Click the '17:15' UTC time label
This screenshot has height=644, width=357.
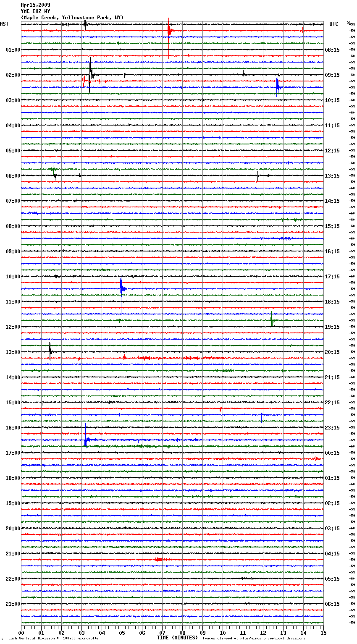click(x=332, y=277)
